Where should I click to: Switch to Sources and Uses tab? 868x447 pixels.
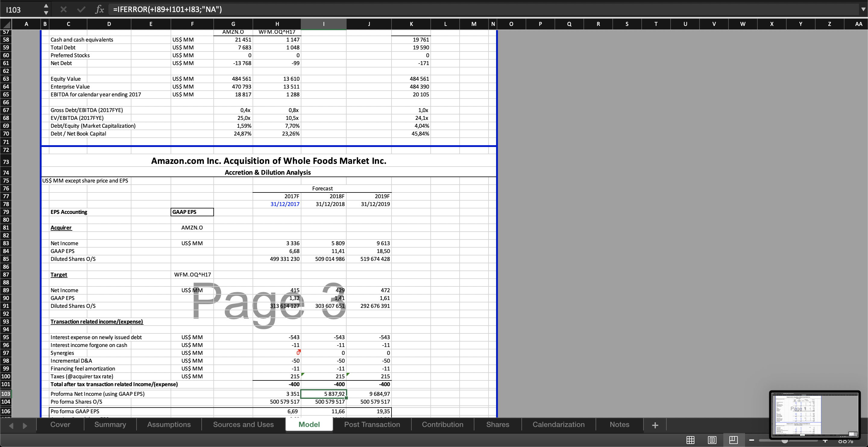[243, 424]
